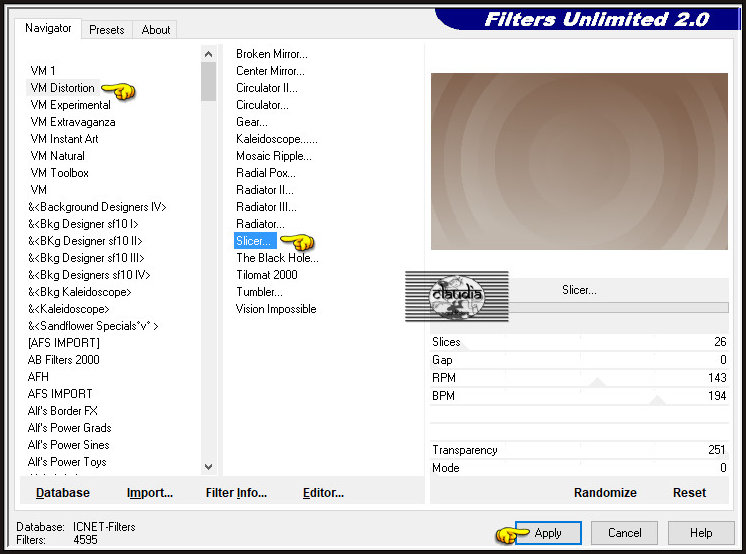
Task: Select &<Bkg Designer sf10 III> category
Action: (86, 258)
